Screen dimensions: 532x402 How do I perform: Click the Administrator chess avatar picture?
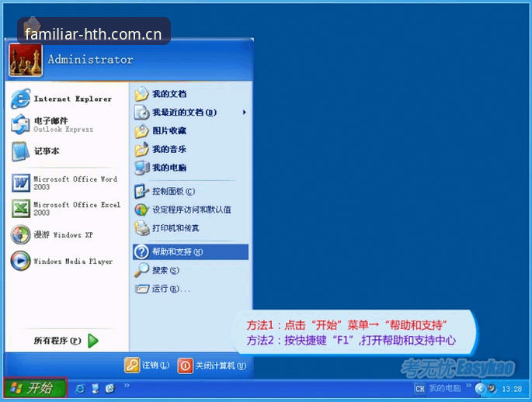click(26, 61)
